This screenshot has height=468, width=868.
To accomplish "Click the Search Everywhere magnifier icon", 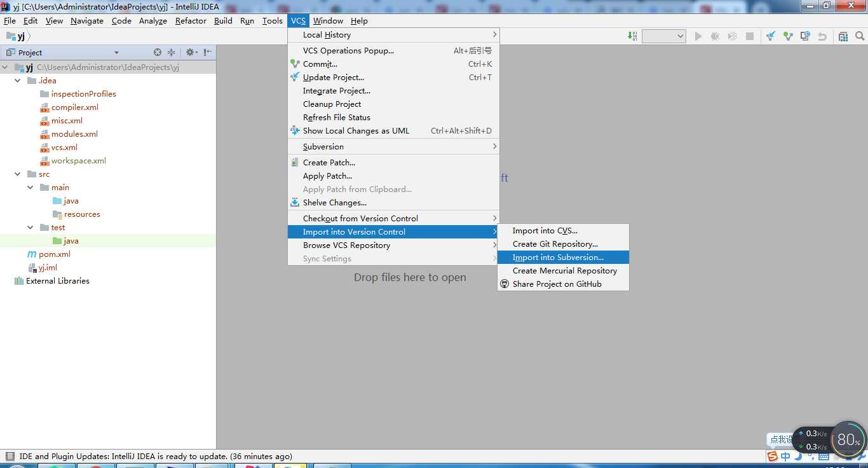I will tap(860, 36).
